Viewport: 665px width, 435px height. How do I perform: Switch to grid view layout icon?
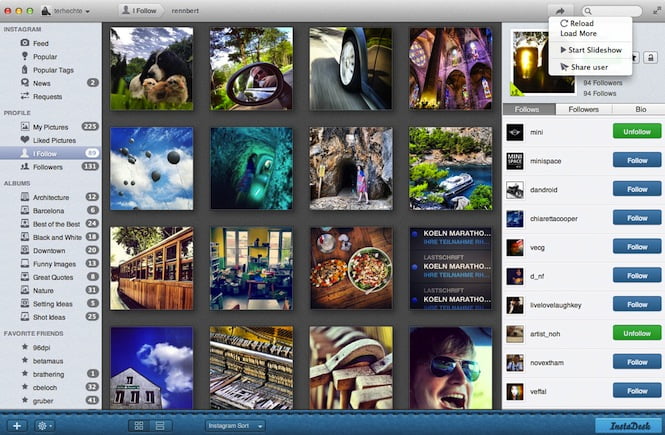click(138, 425)
